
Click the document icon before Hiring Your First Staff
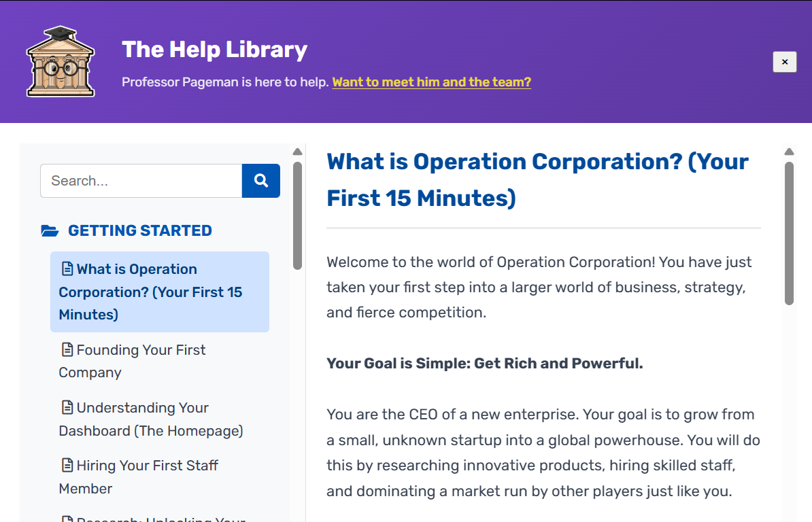click(67, 466)
